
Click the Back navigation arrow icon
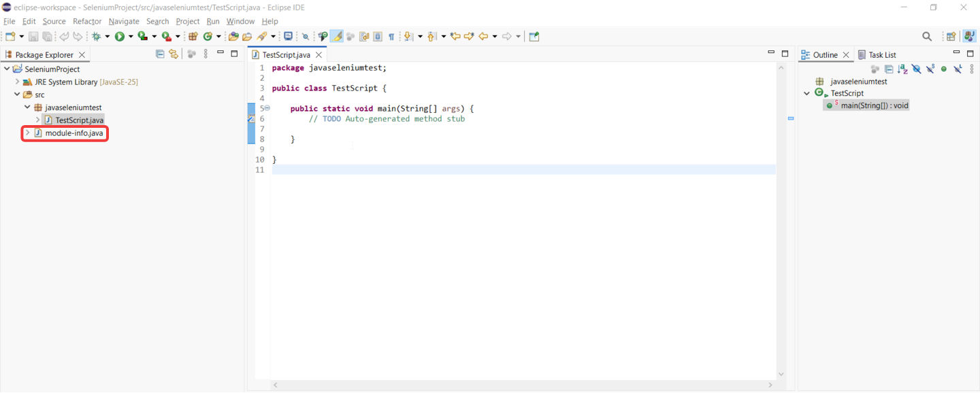pos(483,37)
